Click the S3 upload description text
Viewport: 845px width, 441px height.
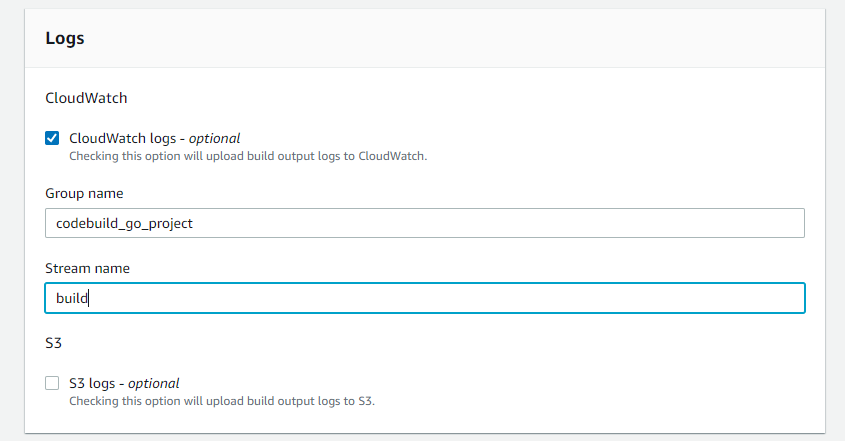(222, 400)
